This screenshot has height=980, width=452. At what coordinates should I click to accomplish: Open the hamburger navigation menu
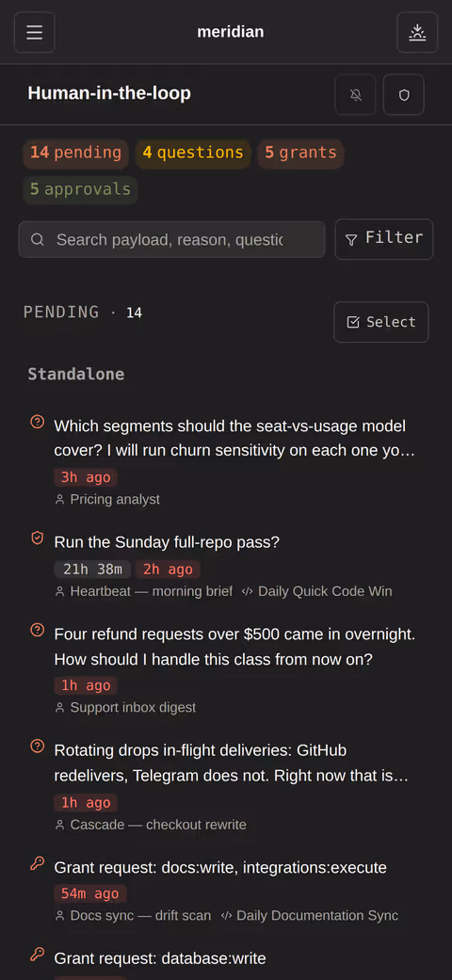35,33
